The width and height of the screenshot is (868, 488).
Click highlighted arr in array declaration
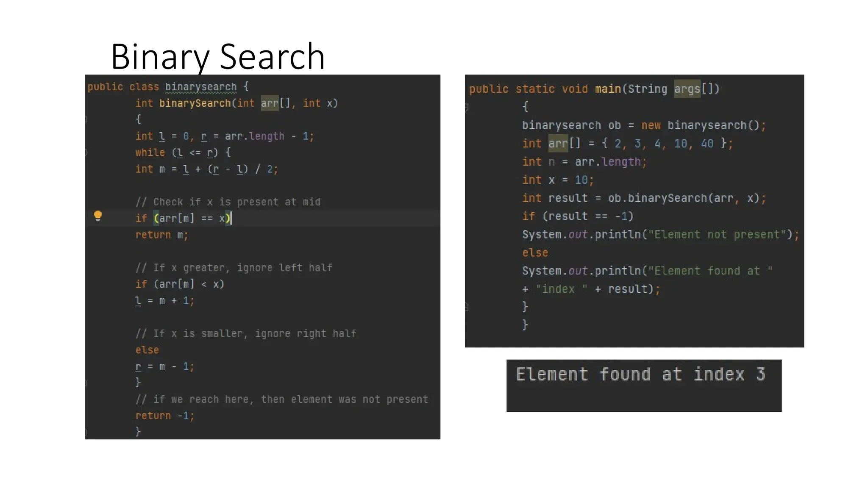[x=558, y=144]
